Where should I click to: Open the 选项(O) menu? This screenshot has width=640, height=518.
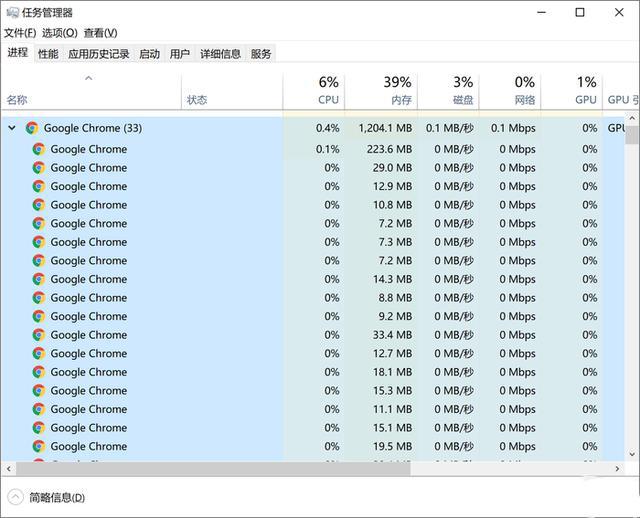(x=59, y=33)
